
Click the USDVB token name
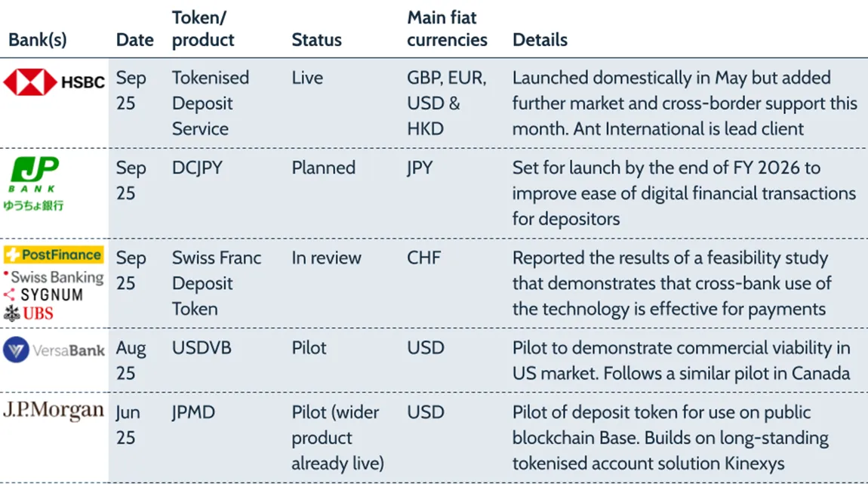(x=202, y=348)
